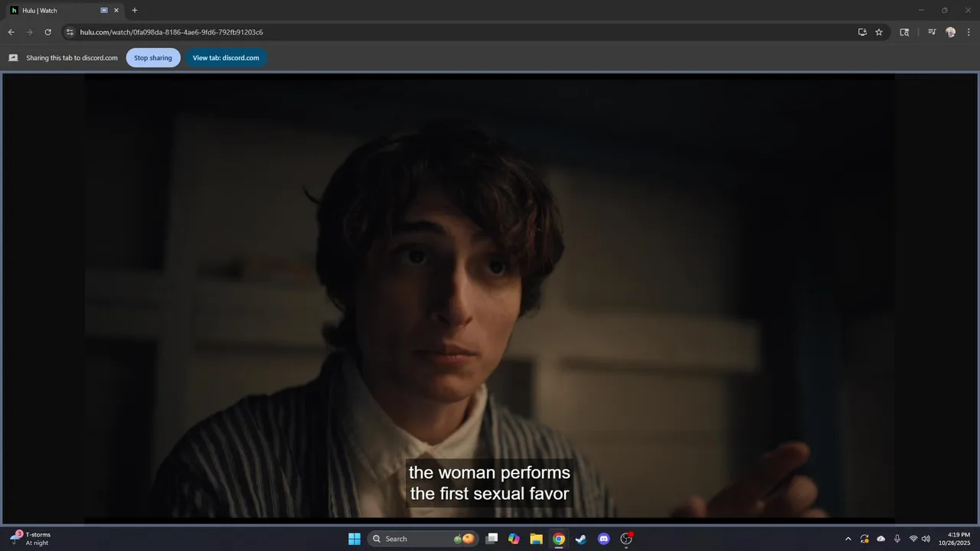Open Steam from the taskbar

[x=581, y=539]
